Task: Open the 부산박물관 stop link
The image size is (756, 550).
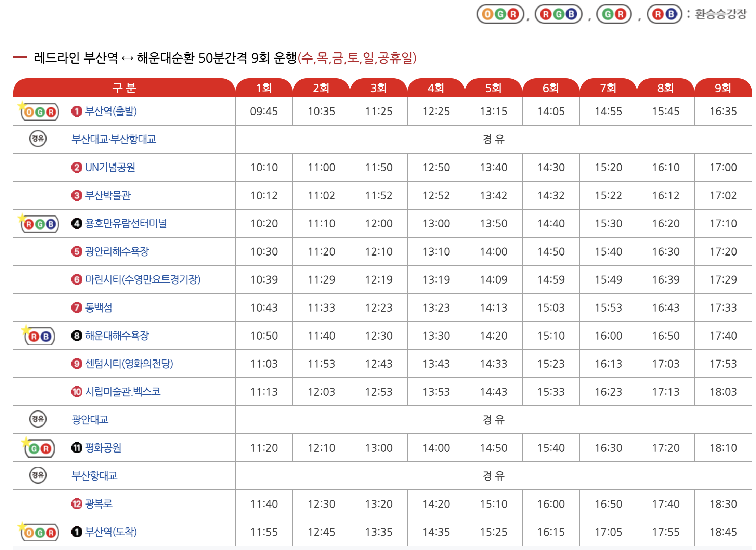Action: [x=108, y=195]
